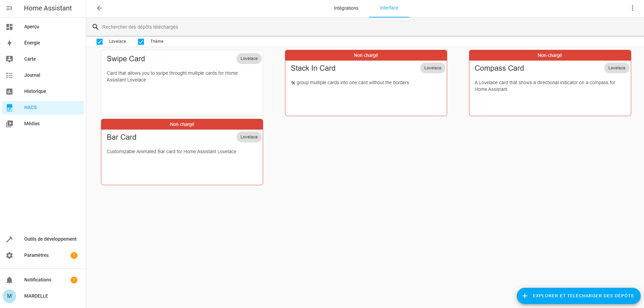Uncheck the Thème filter checkbox
The image size is (644, 308).
pos(141,42)
